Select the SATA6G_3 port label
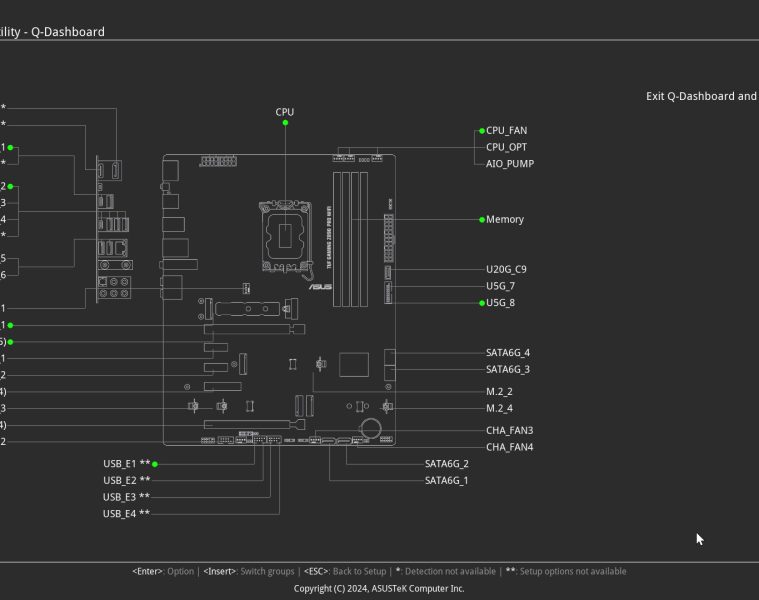Viewport: 759px width, 600px height. pos(508,369)
